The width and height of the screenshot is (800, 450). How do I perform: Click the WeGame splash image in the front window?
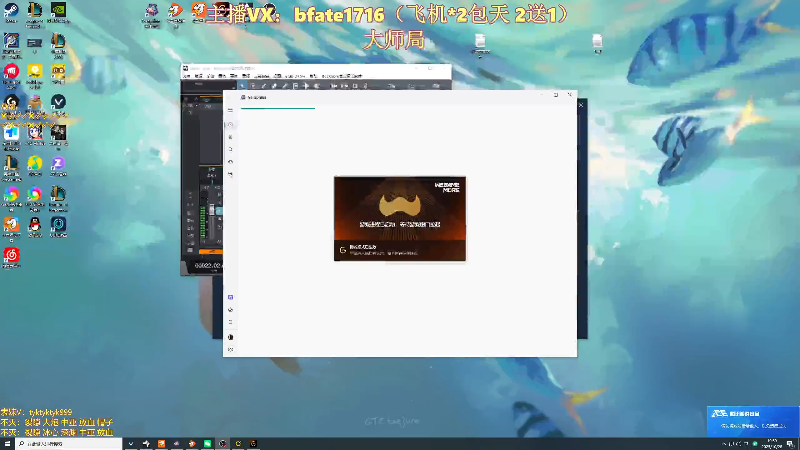click(399, 218)
